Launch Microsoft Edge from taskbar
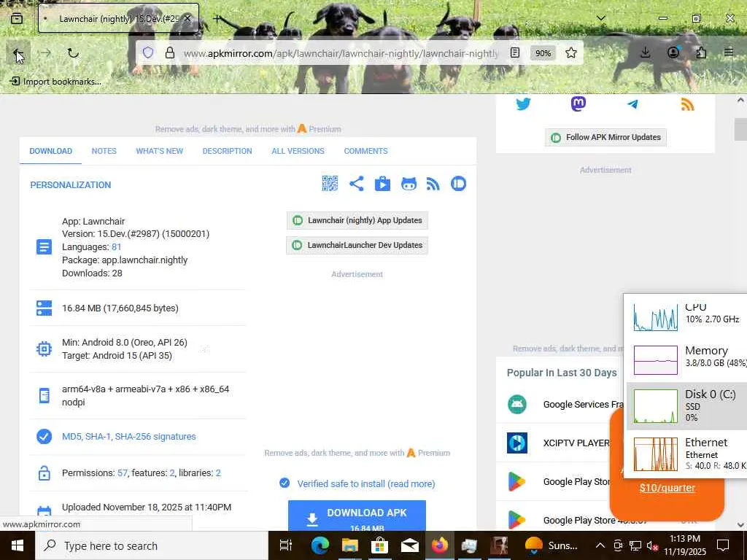Viewport: 747px width, 560px height. coord(320,545)
